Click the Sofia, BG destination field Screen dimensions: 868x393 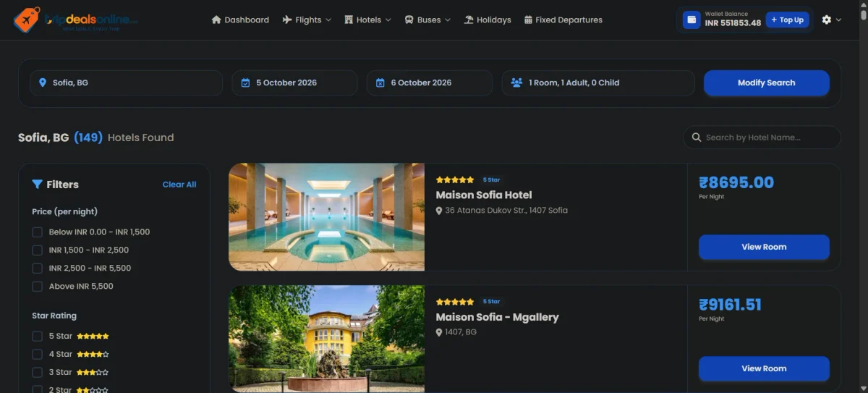pyautogui.click(x=126, y=83)
